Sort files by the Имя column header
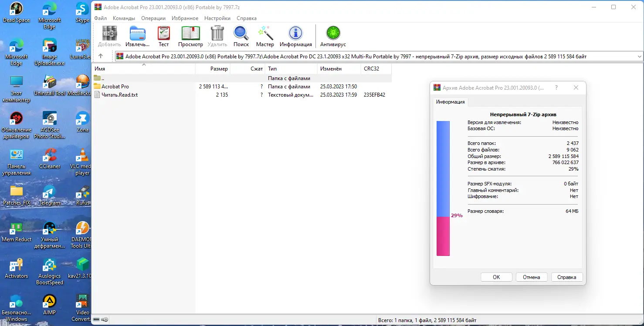Viewport: 644px width, 326px height. tap(144, 69)
